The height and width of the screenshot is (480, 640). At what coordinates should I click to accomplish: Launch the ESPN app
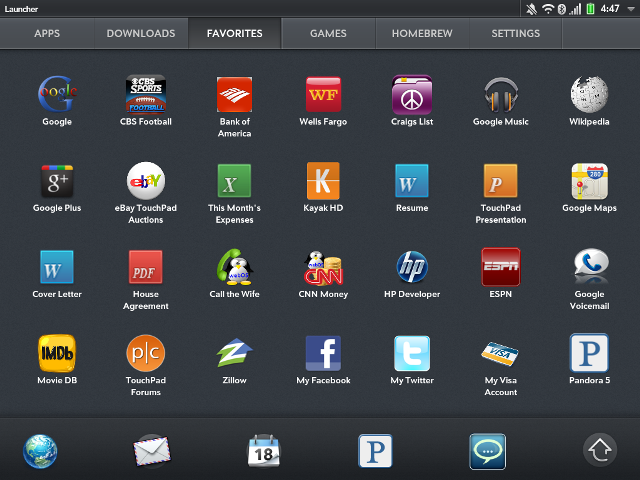coord(501,267)
